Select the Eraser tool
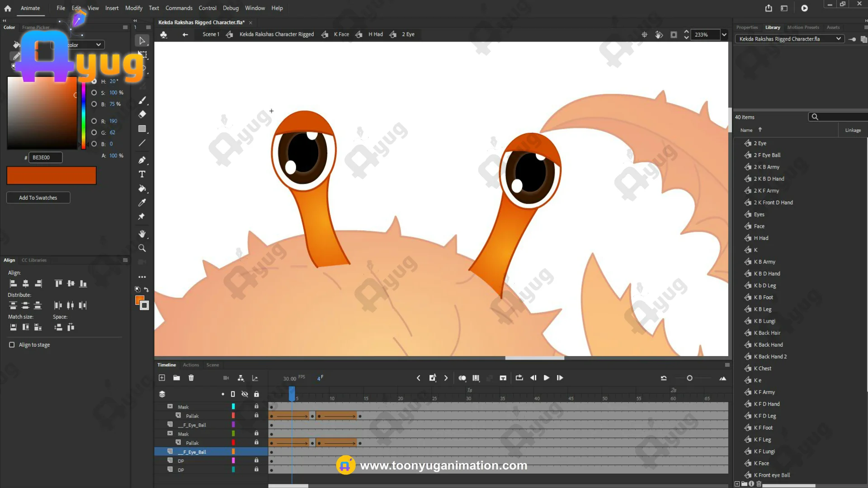 pyautogui.click(x=142, y=114)
